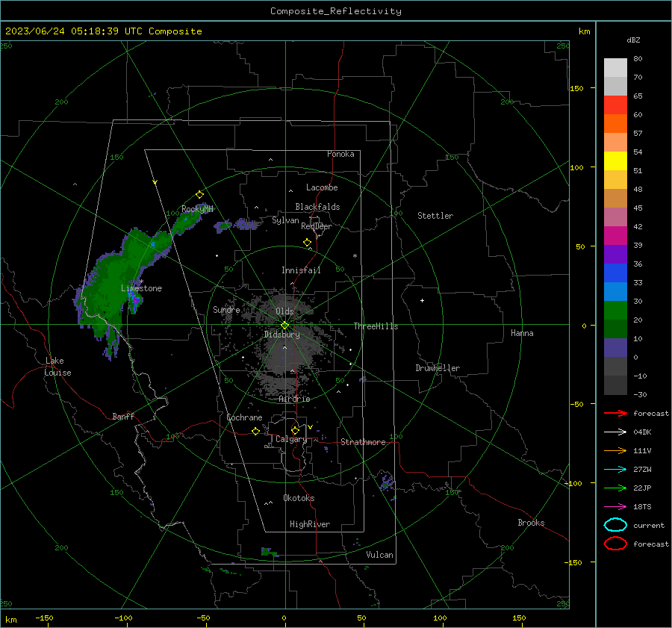The width and height of the screenshot is (672, 628).
Task: Click the Olds town label
Action: point(284,311)
